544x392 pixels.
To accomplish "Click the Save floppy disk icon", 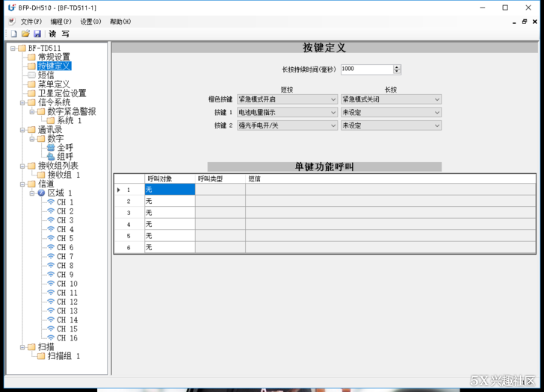I will click(x=37, y=34).
